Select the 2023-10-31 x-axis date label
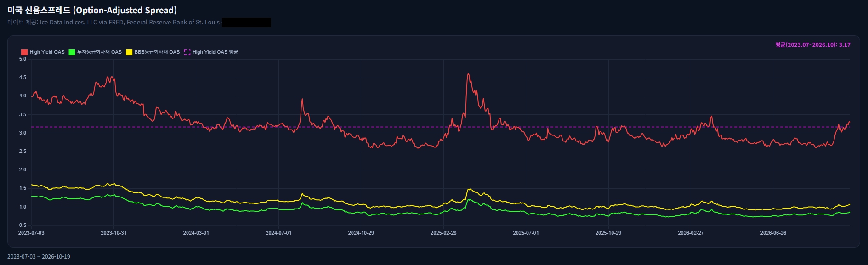This screenshot has width=868, height=265. coord(113,233)
